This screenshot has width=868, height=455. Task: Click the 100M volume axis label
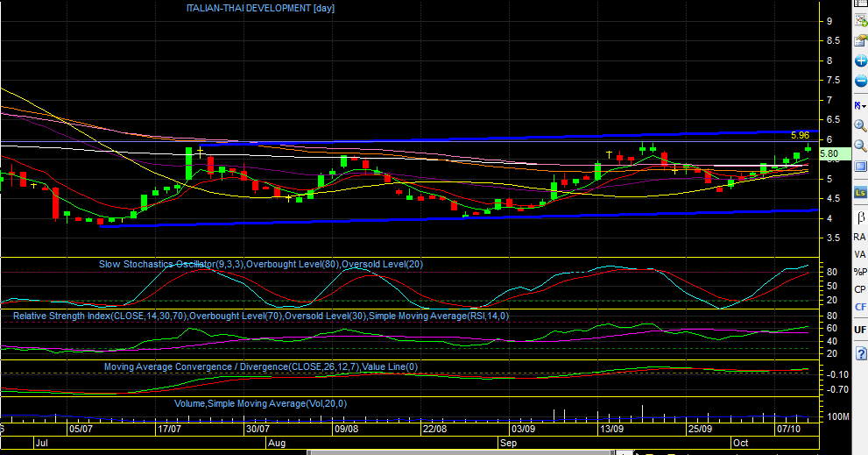(838, 416)
